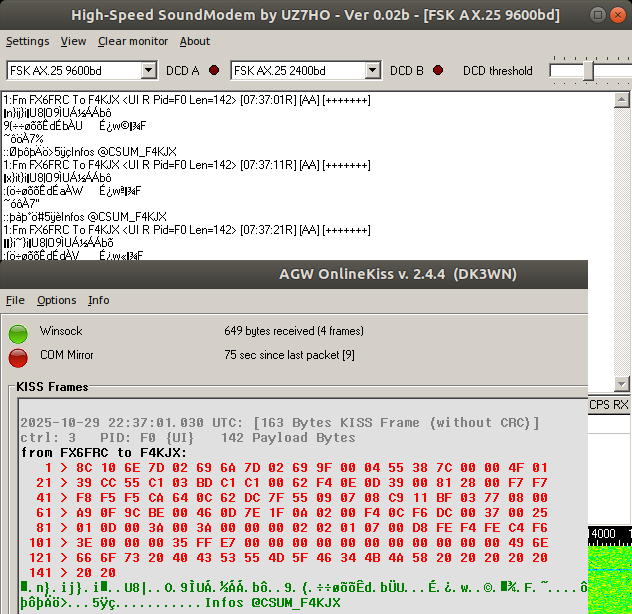Click the 4000 Hz mark on frequency scale
Screen dimensions: 632x614
click(x=603, y=534)
